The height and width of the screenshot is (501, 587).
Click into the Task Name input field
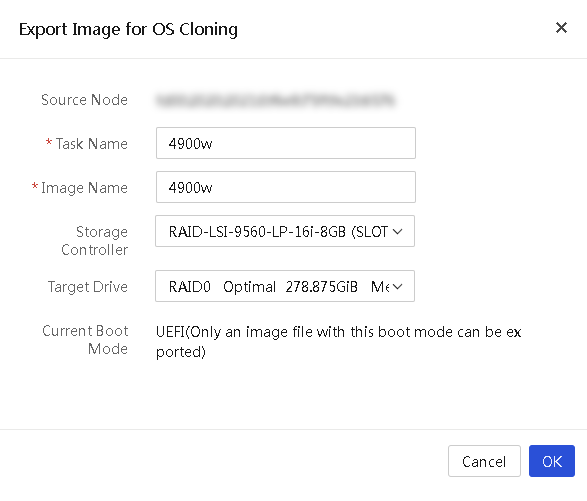(286, 143)
